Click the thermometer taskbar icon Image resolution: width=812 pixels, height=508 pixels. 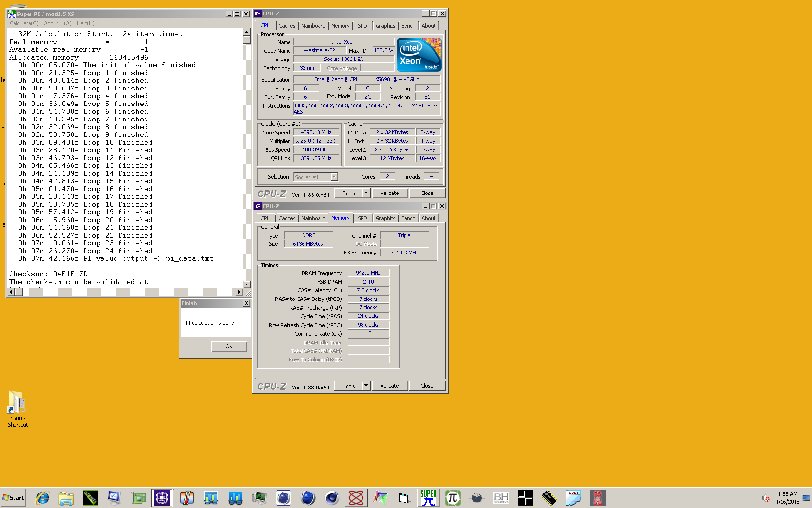187,498
